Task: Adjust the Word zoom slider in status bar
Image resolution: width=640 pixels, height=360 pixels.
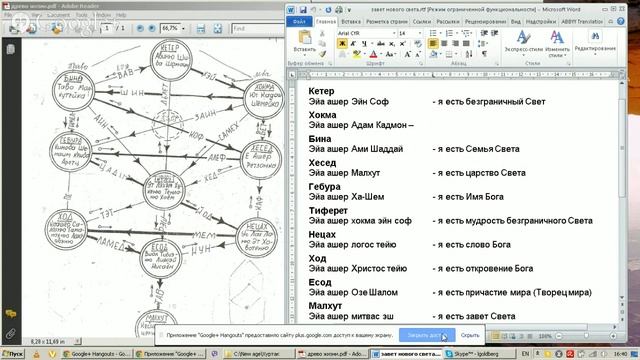Action: tap(586, 336)
